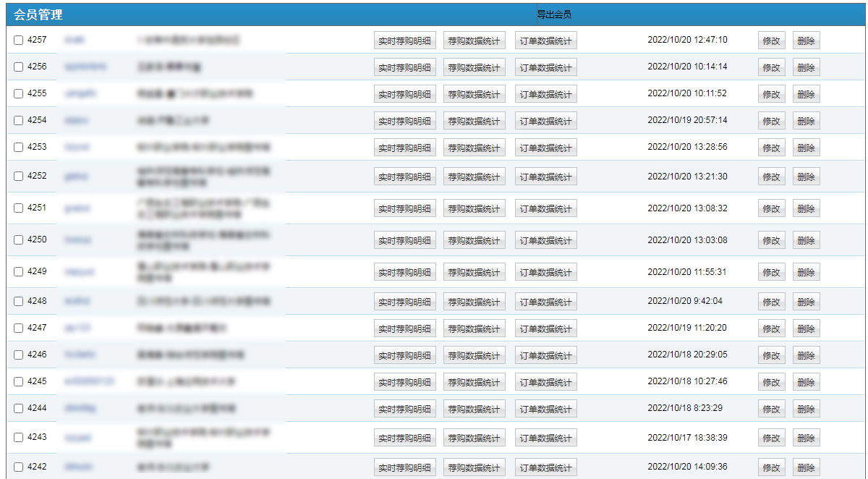Select the checkbox for member 4250
This screenshot has width=868, height=479.
19,240
